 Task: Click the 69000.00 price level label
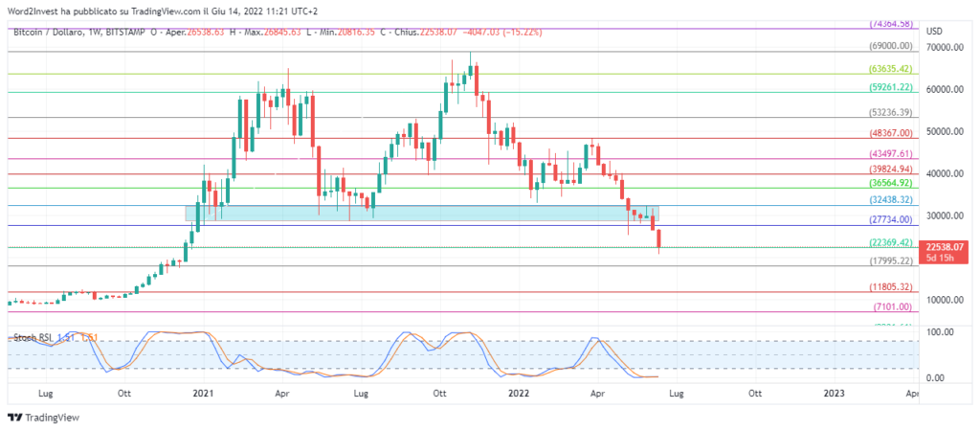tap(890, 45)
